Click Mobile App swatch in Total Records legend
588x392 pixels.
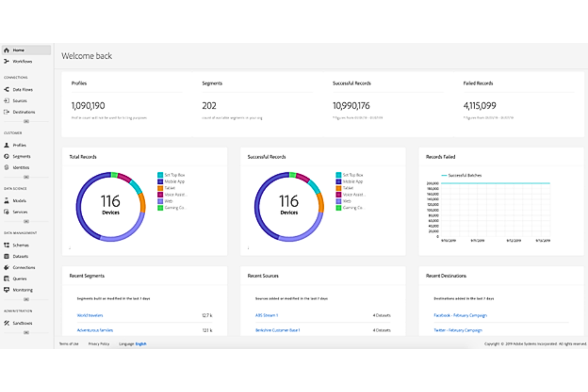(x=160, y=182)
